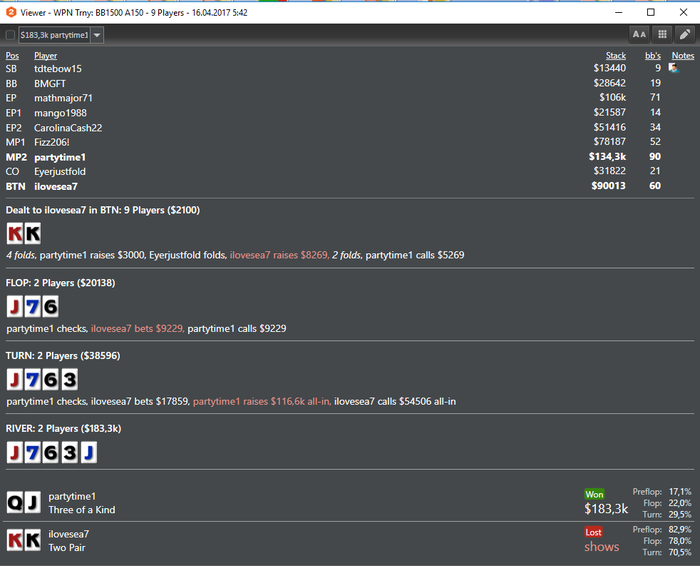Select player Eyerjustfold
The width and height of the screenshot is (700, 566).
coord(60,171)
